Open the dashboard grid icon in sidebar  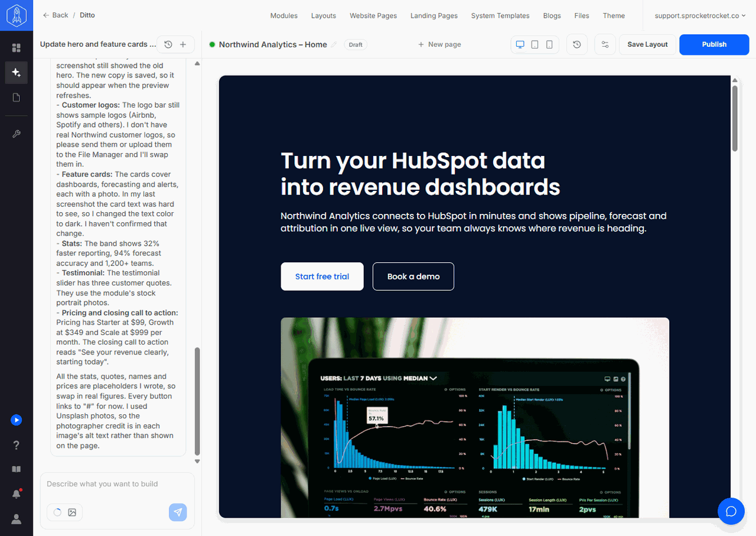tap(16, 48)
